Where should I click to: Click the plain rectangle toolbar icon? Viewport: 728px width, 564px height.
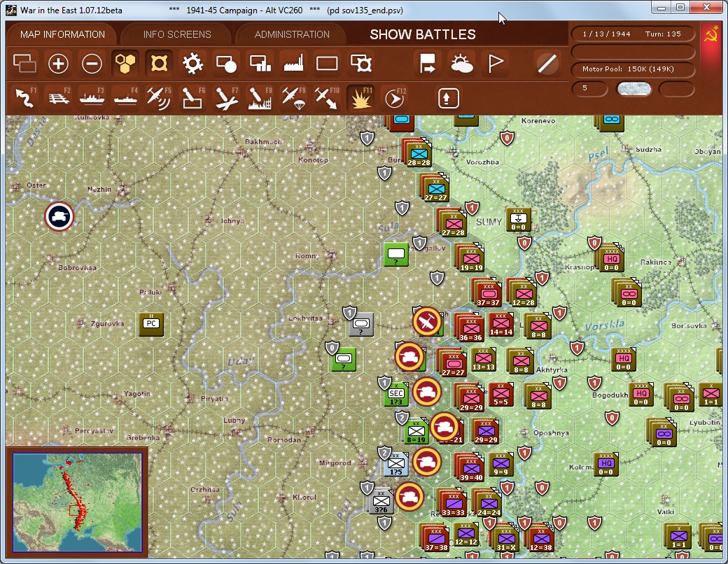[x=327, y=64]
